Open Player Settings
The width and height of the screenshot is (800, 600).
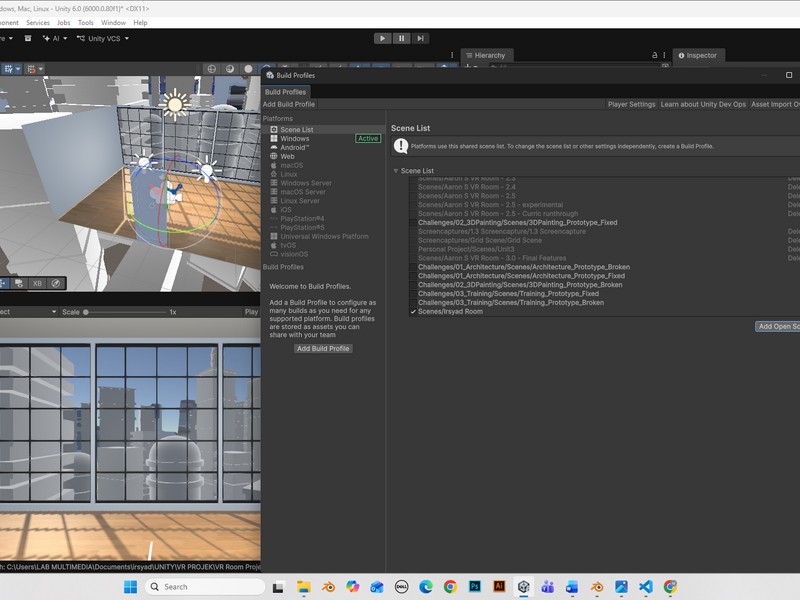coord(631,104)
